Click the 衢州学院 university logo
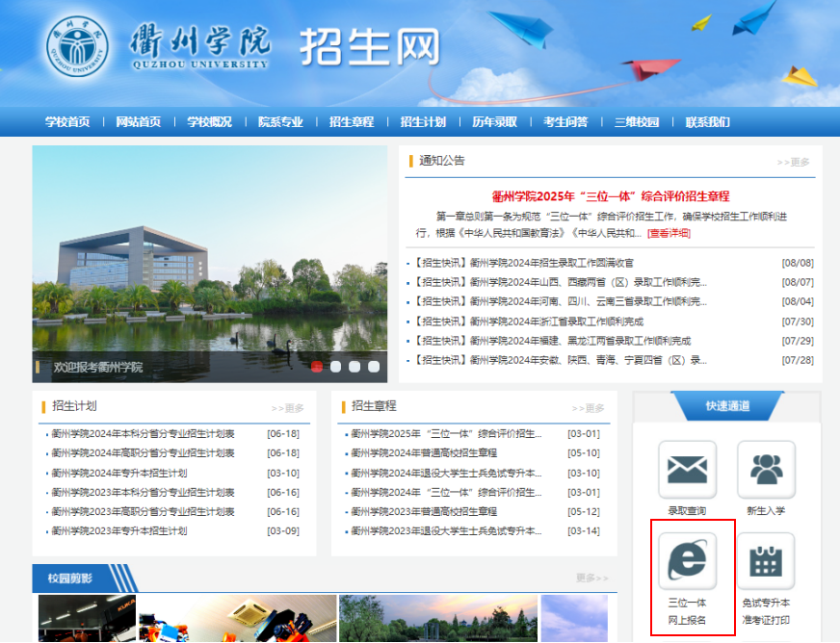The width and height of the screenshot is (840, 643). pos(79,47)
